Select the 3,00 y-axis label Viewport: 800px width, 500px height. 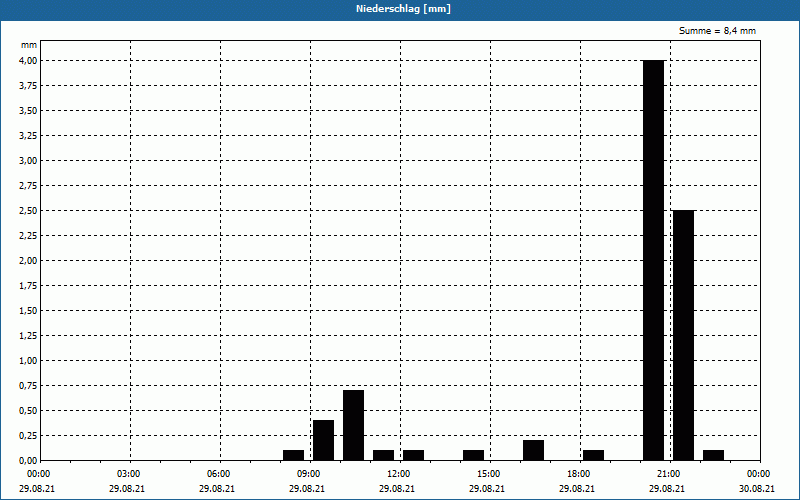[x=28, y=161]
